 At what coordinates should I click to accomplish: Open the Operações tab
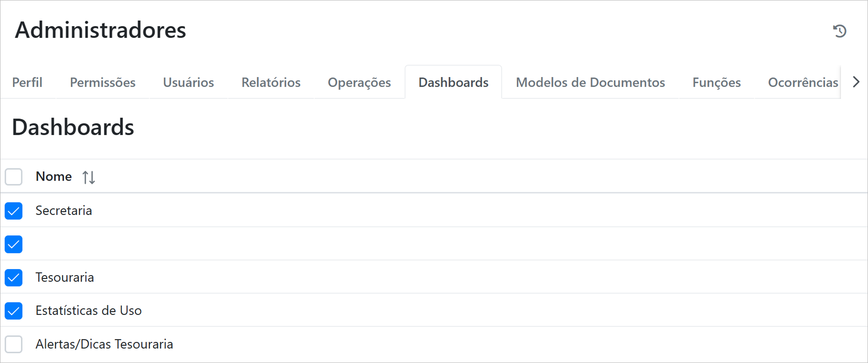tap(359, 82)
